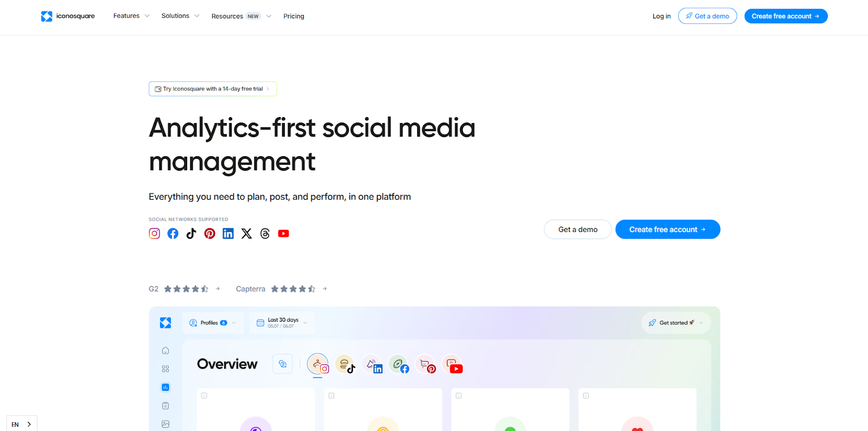Select the Instagram profile in Overview
Image resolution: width=868 pixels, height=431 pixels.
click(318, 364)
